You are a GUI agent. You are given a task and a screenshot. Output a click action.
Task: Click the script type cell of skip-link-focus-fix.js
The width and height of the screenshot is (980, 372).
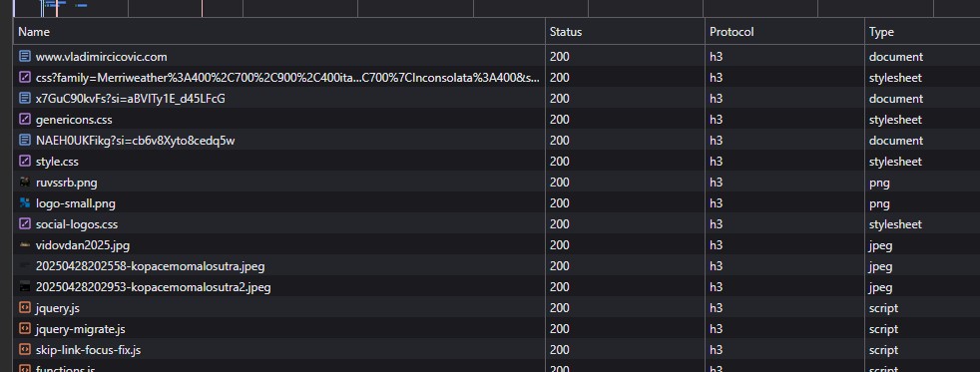tap(883, 350)
